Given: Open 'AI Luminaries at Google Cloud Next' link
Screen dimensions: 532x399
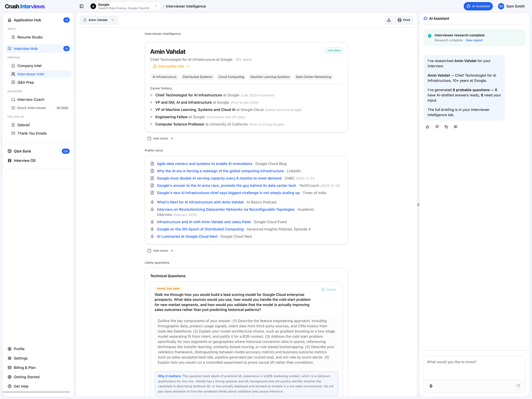Looking at the screenshot, I should coord(187,236).
